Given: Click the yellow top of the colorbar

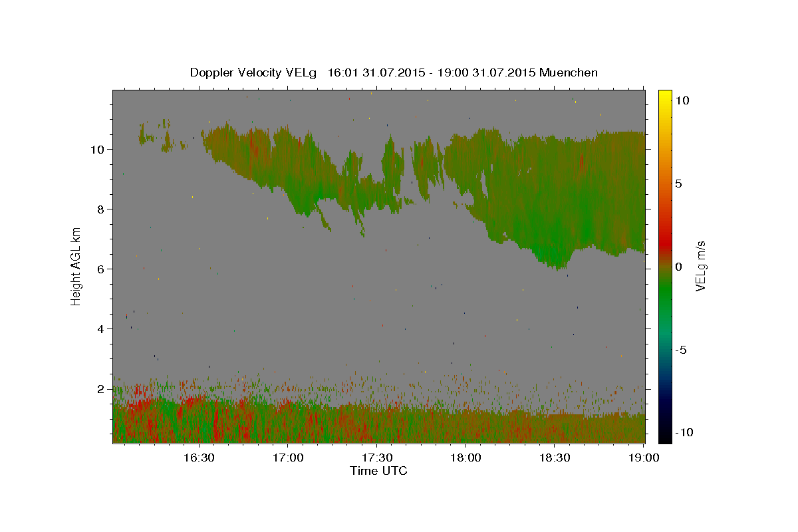Looking at the screenshot, I should click(x=664, y=96).
